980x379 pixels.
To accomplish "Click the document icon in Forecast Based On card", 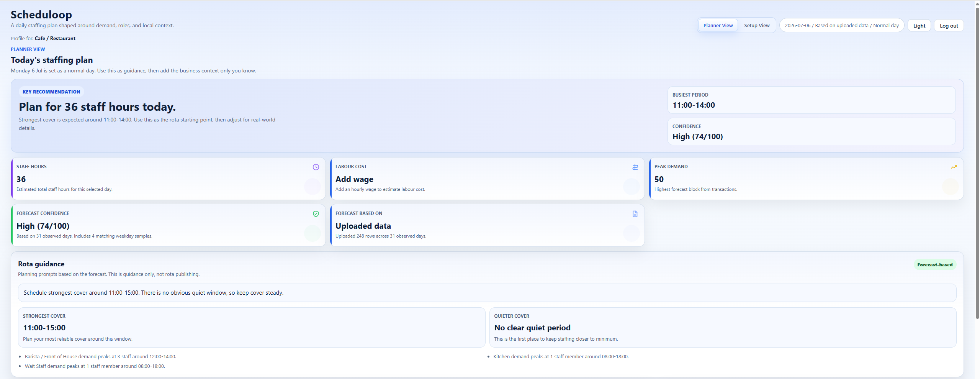I will 635,214.
